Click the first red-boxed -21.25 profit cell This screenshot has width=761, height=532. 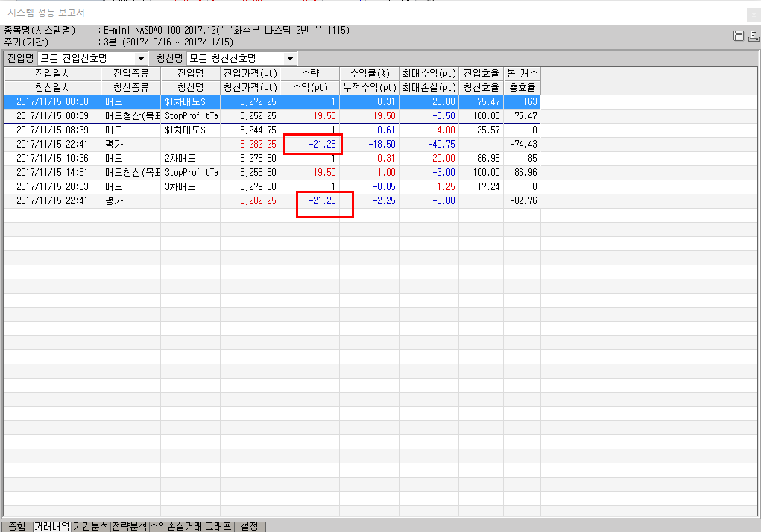(x=312, y=144)
